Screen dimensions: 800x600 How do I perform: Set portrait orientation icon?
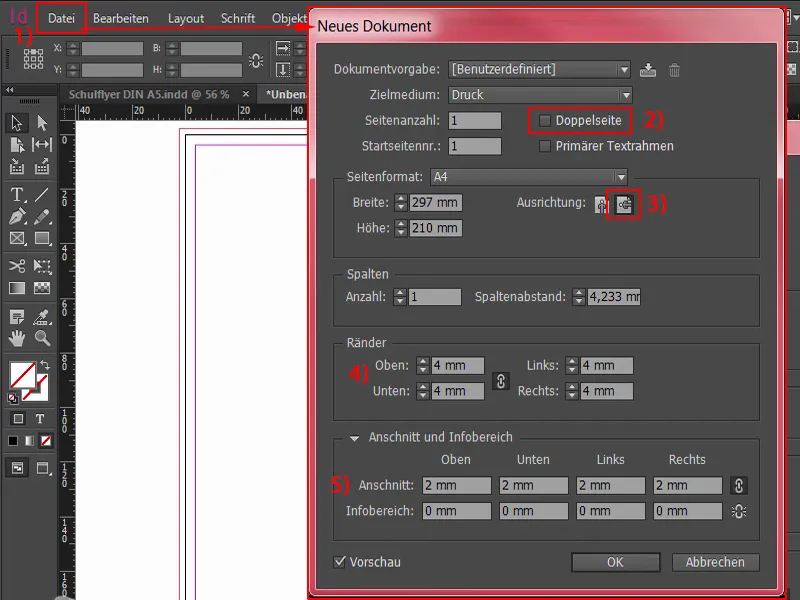602,205
